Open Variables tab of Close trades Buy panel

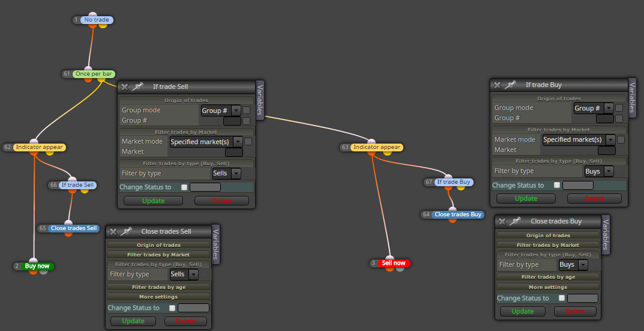tap(606, 234)
